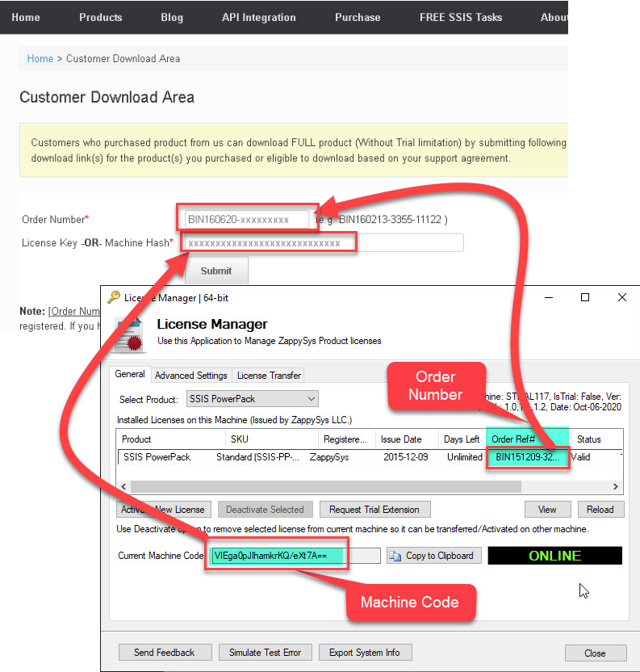Click the Reload button

600,509
